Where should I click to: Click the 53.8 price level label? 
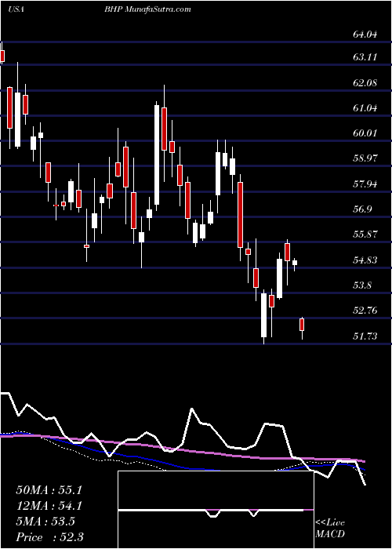[362, 285]
